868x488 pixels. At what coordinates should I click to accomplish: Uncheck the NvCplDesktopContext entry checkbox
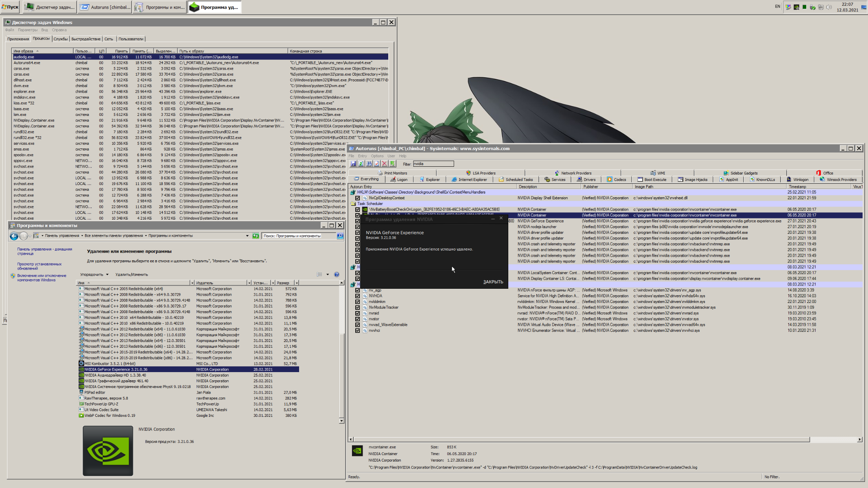(357, 198)
